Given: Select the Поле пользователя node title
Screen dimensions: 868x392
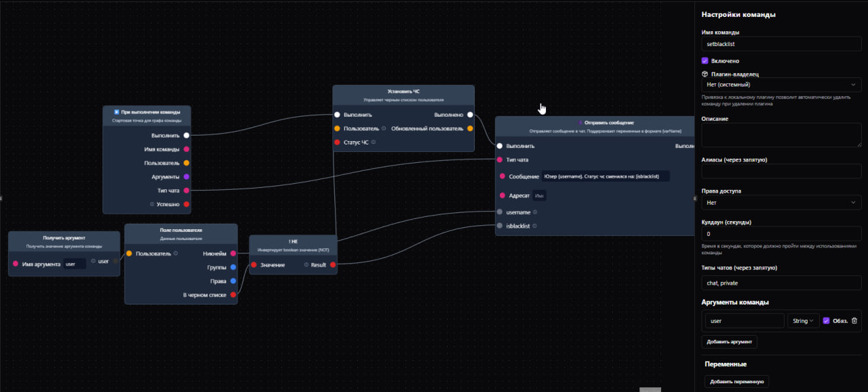Looking at the screenshot, I should tap(181, 231).
